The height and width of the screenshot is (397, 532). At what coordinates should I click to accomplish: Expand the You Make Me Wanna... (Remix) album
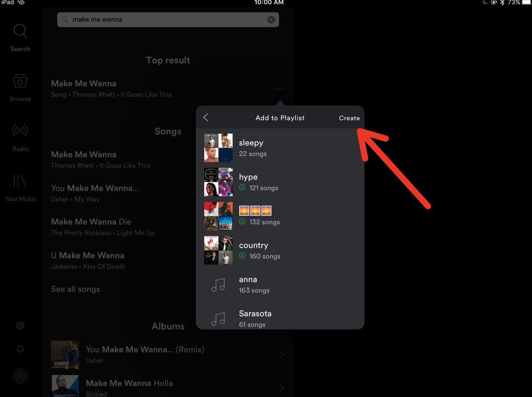pyautogui.click(x=282, y=354)
